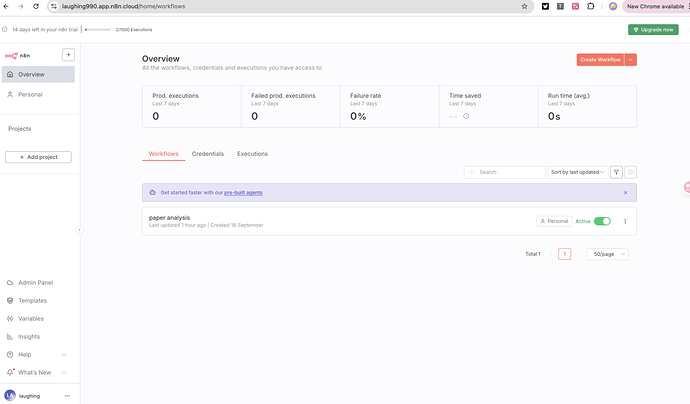
Task: Bookmark this page with the star icon
Action: pyautogui.click(x=525, y=6)
